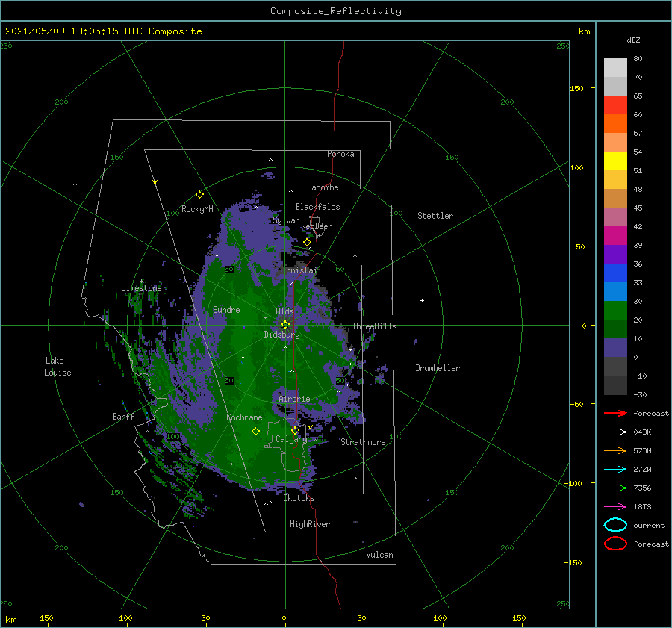This screenshot has height=628, width=672.
Task: Click the HighRiver city label
Action: (x=310, y=524)
